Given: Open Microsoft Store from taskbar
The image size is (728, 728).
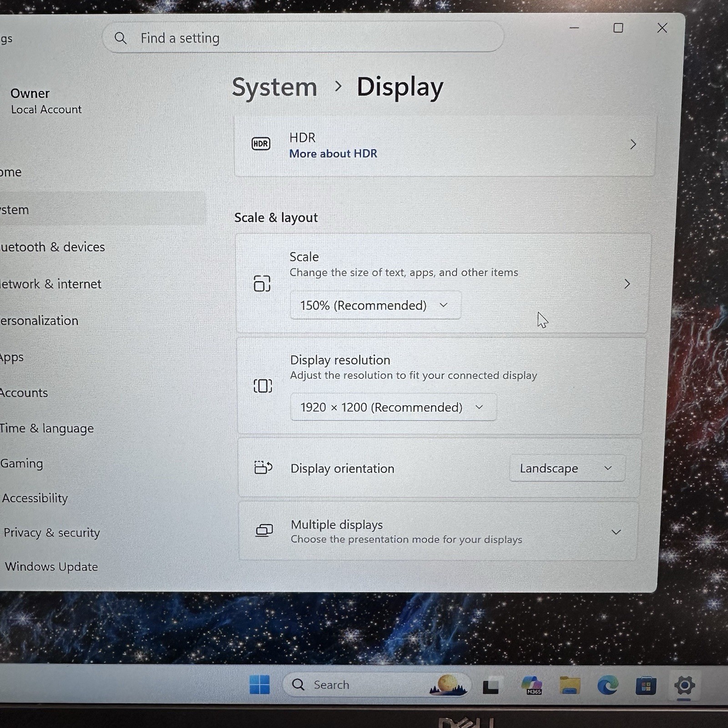Looking at the screenshot, I should 646,686.
